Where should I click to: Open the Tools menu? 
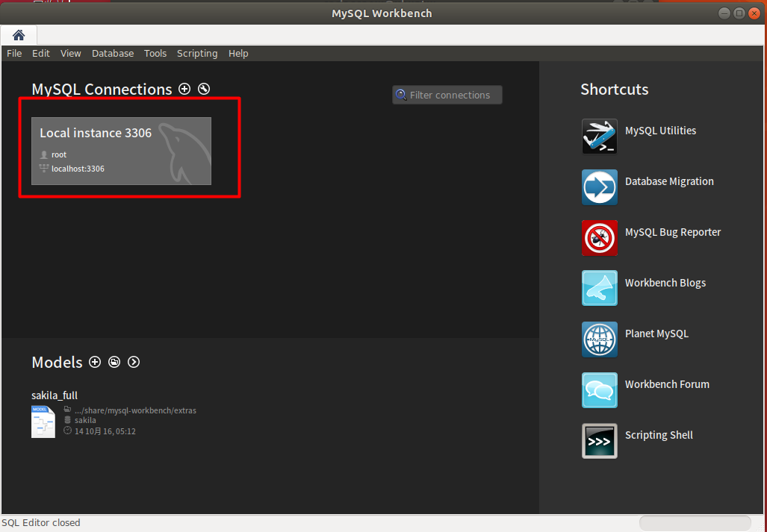(155, 53)
